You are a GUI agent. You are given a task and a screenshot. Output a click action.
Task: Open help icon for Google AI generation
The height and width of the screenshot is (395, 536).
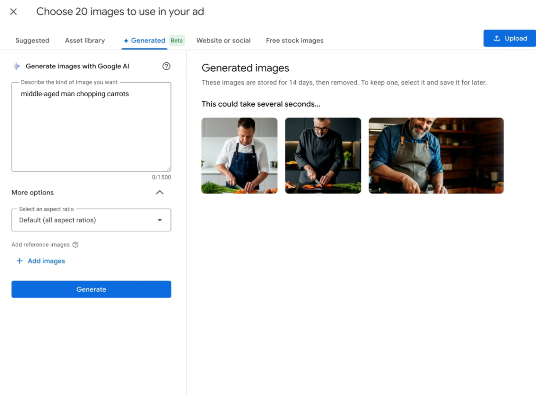click(166, 66)
